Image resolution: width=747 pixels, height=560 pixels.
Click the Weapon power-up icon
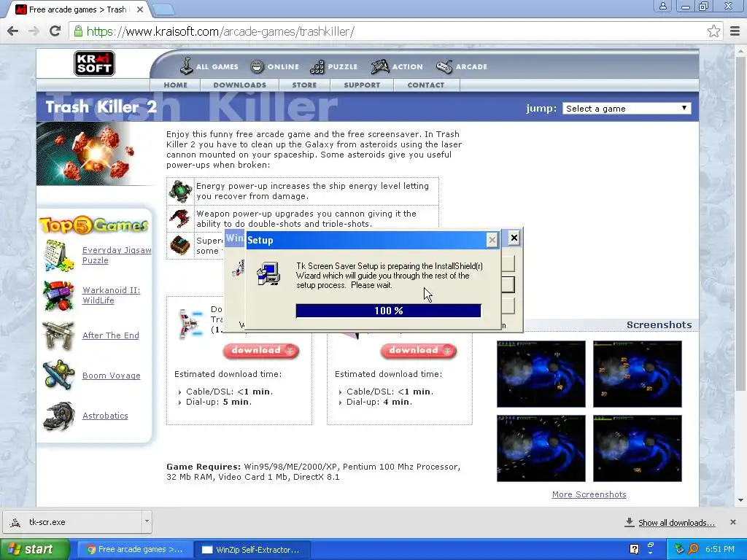click(x=179, y=219)
